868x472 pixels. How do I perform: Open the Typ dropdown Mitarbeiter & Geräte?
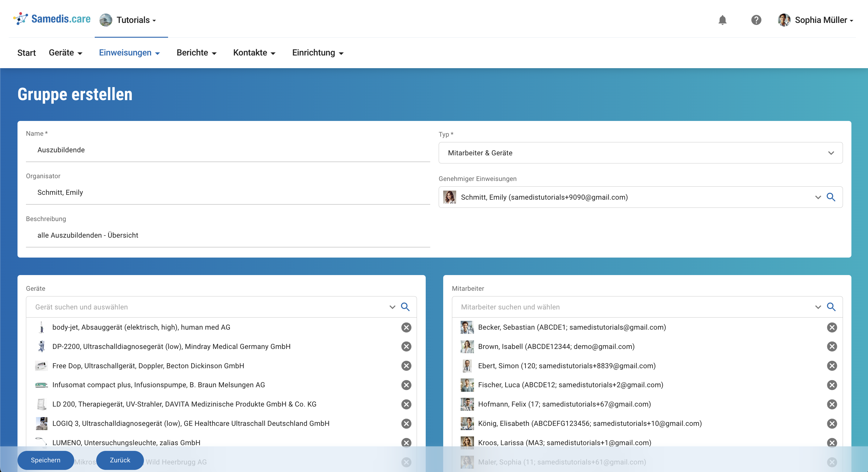(641, 153)
